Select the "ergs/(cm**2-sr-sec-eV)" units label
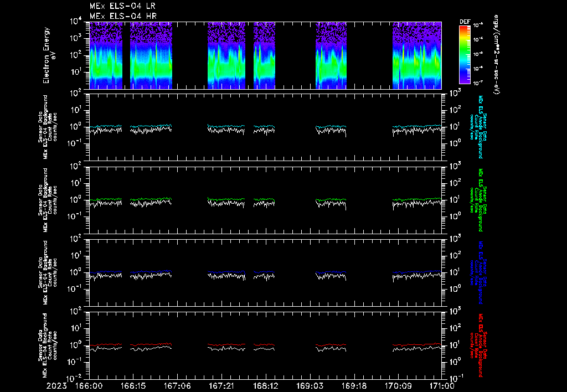567x392 pixels. click(497, 55)
